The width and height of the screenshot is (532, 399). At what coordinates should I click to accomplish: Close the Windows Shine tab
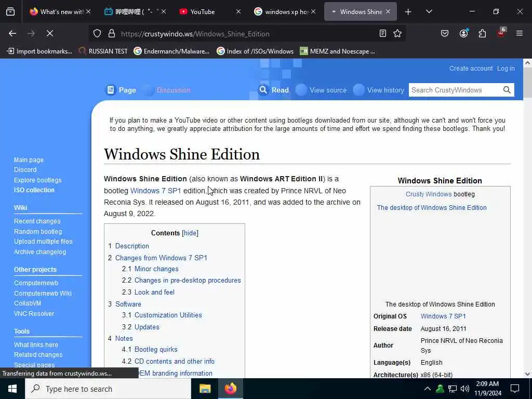(388, 11)
